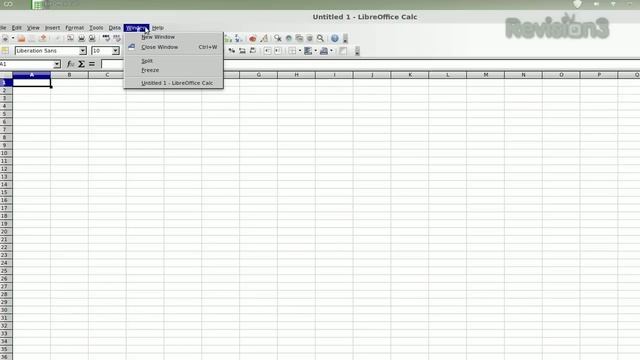This screenshot has width=640, height=360.
Task: Click the network icon in top panel
Action: pyautogui.click(x=613, y=4)
